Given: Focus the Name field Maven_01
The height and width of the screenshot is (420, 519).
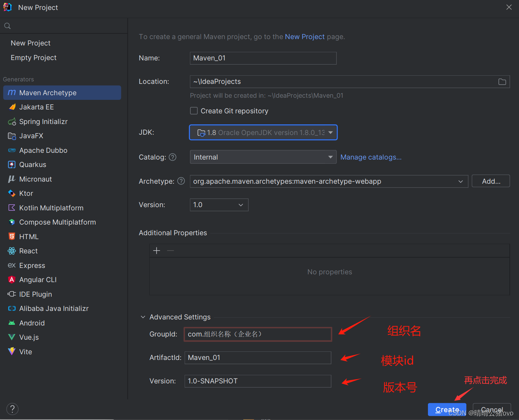Looking at the screenshot, I should (x=263, y=58).
